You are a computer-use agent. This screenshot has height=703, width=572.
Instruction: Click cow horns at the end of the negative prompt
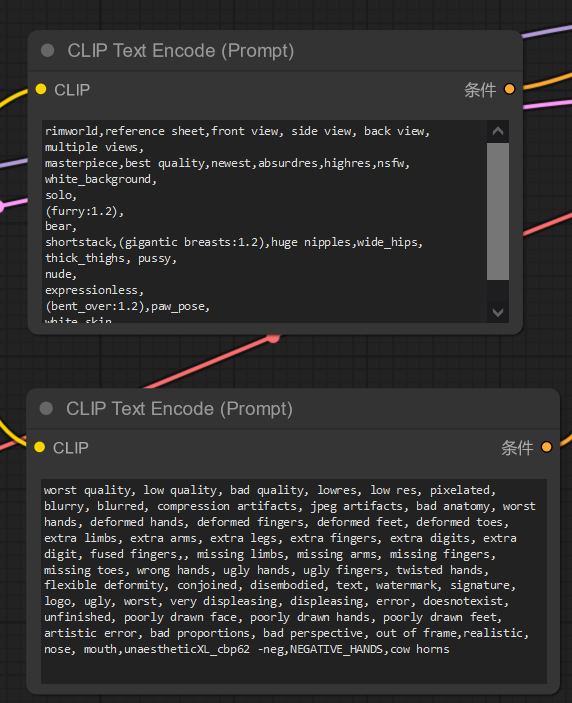420,649
